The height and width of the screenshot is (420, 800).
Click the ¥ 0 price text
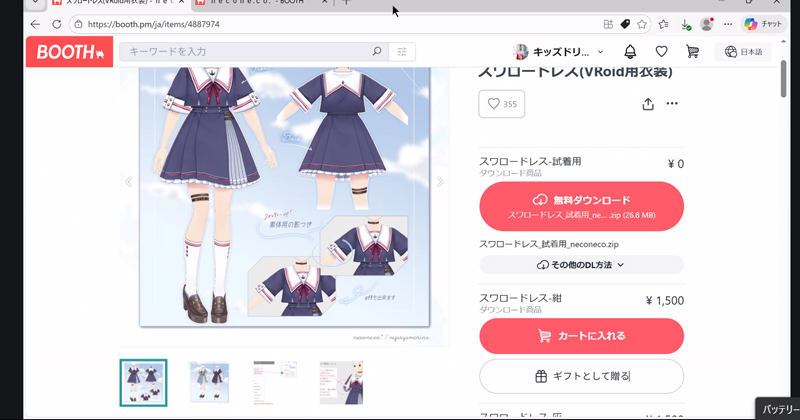(x=676, y=164)
